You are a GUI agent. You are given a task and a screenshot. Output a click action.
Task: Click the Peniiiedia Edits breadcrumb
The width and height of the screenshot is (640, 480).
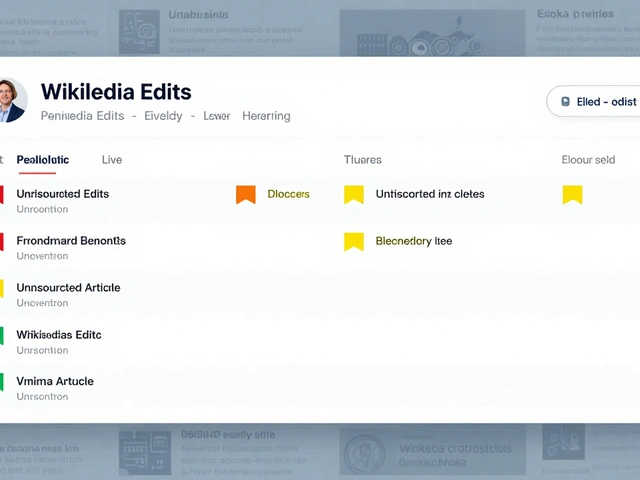tap(82, 116)
